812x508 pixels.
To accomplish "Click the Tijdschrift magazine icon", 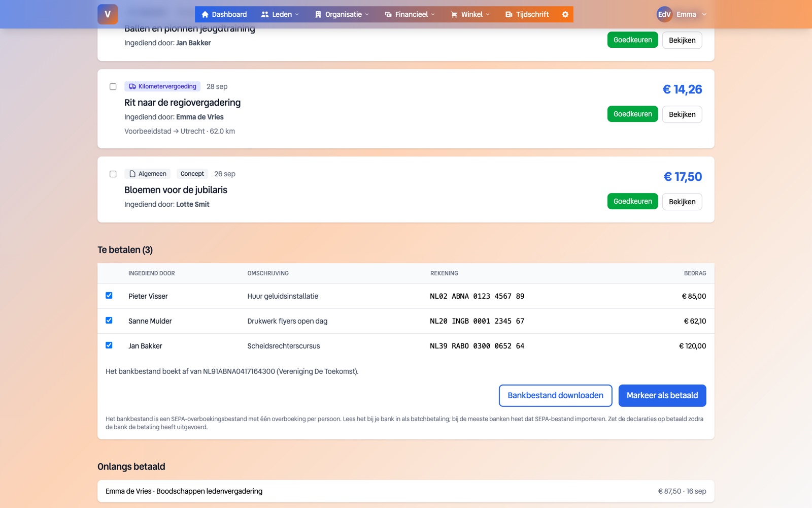I will pos(509,14).
